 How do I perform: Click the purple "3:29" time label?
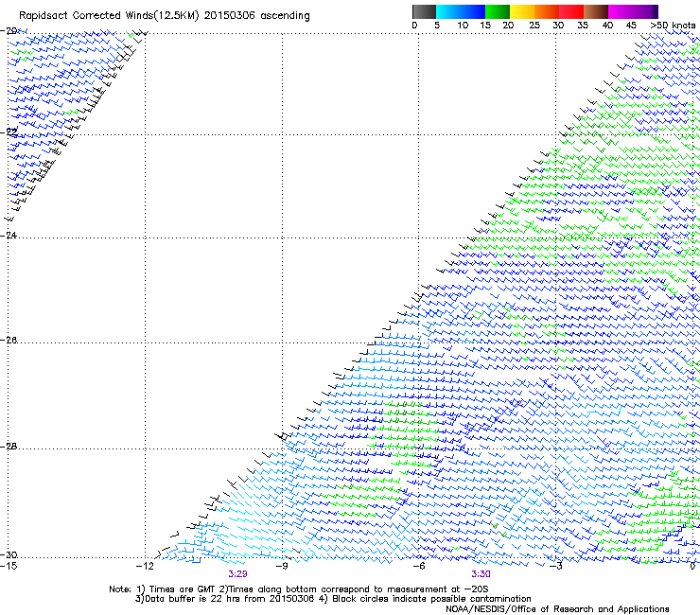point(237,574)
